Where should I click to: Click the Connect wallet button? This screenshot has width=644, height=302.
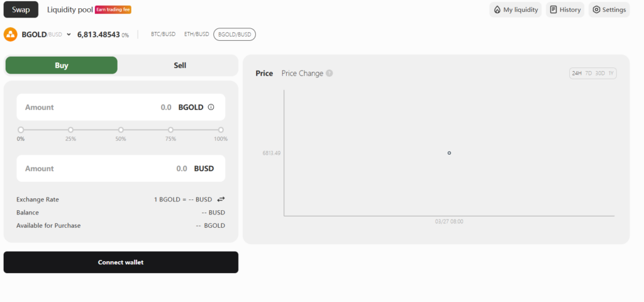(121, 262)
